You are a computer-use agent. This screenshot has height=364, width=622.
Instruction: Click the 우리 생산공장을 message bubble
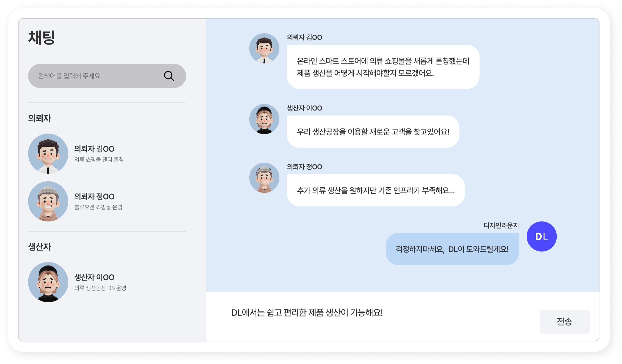click(373, 132)
